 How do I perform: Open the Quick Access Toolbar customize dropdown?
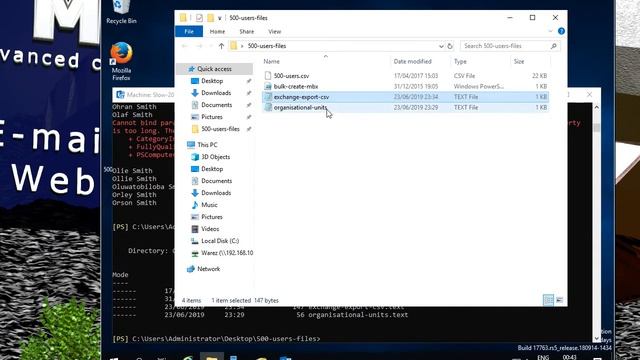tap(220, 18)
